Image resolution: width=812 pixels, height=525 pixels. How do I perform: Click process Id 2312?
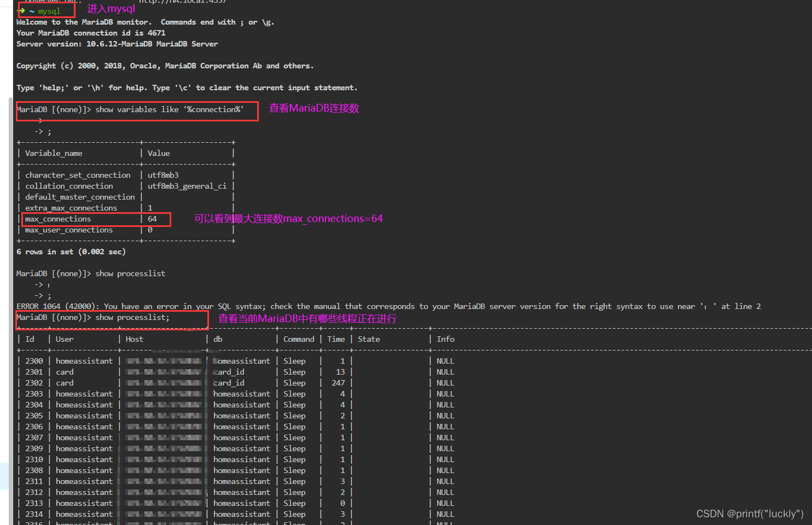(x=34, y=492)
